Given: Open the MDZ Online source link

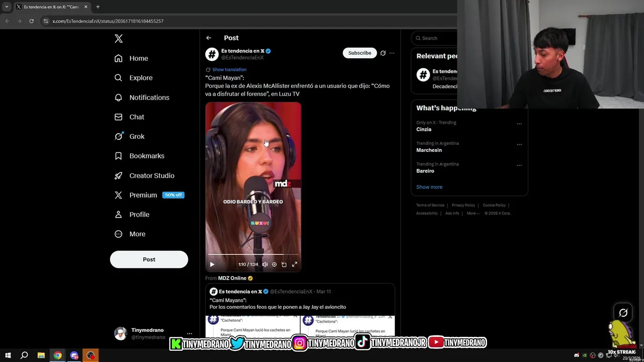Looking at the screenshot, I should (x=232, y=278).
